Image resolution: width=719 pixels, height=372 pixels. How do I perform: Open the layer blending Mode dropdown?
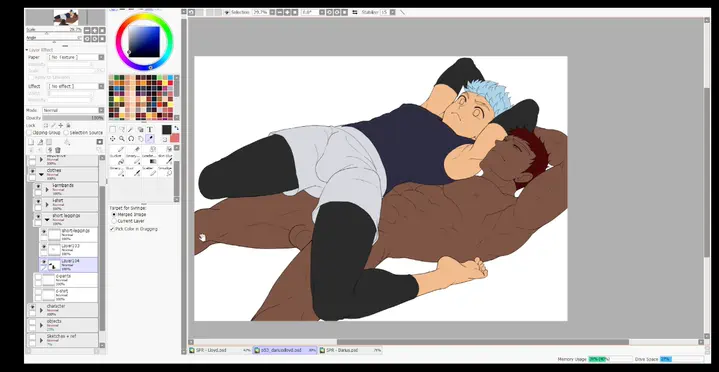point(73,111)
